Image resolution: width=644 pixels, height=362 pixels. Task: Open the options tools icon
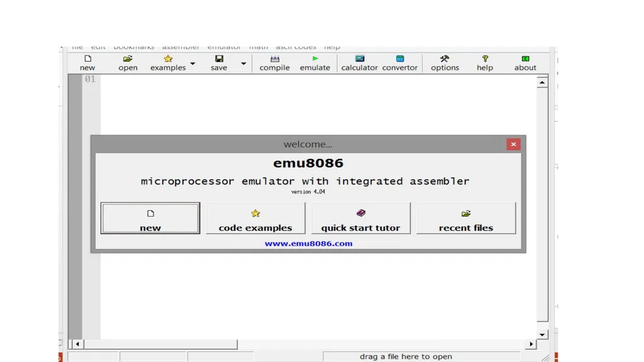click(445, 63)
